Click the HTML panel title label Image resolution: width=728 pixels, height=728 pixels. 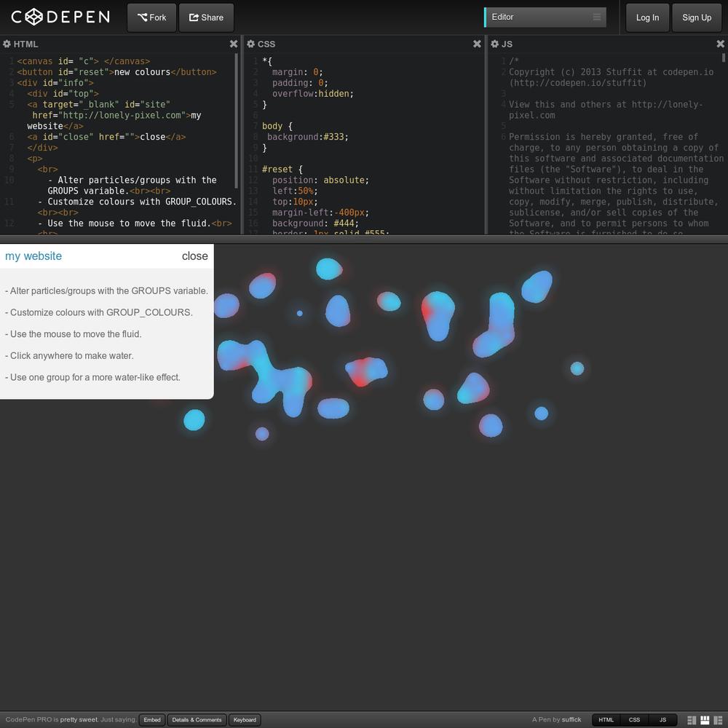tap(25, 44)
